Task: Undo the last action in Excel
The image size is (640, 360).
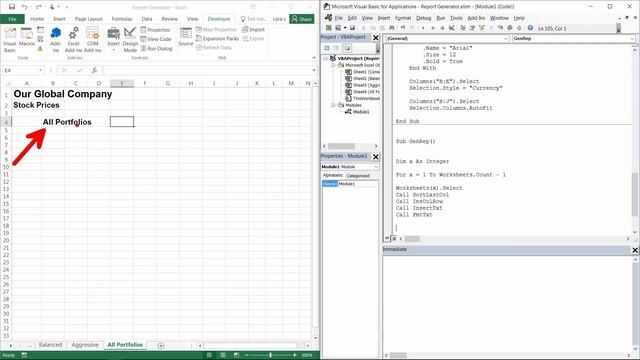Action: coord(24,7)
